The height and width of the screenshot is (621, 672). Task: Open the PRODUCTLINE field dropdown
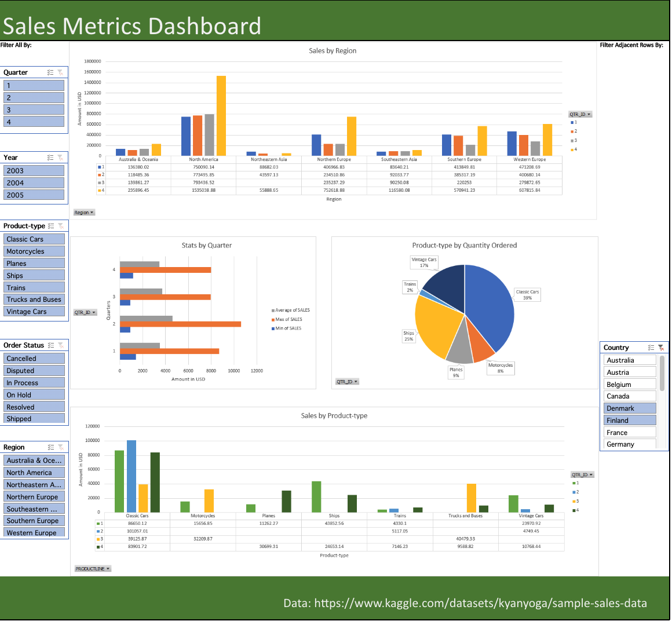coord(92,569)
